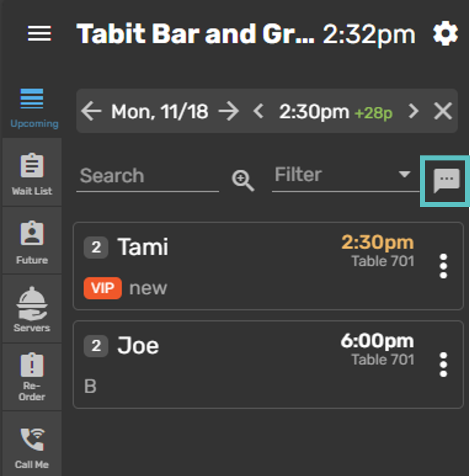This screenshot has height=476, width=470.
Task: Advance to next date with right arrow
Action: [x=228, y=111]
